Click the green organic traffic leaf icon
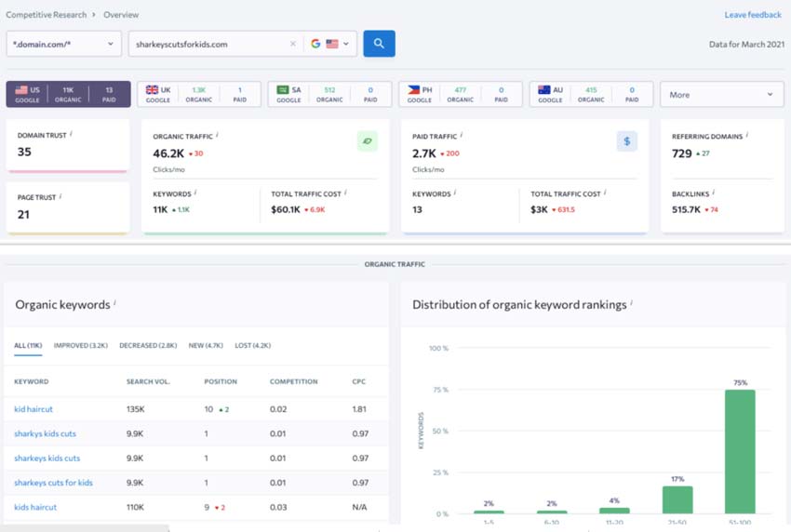Screen dimensions: 791x532 click(368, 141)
